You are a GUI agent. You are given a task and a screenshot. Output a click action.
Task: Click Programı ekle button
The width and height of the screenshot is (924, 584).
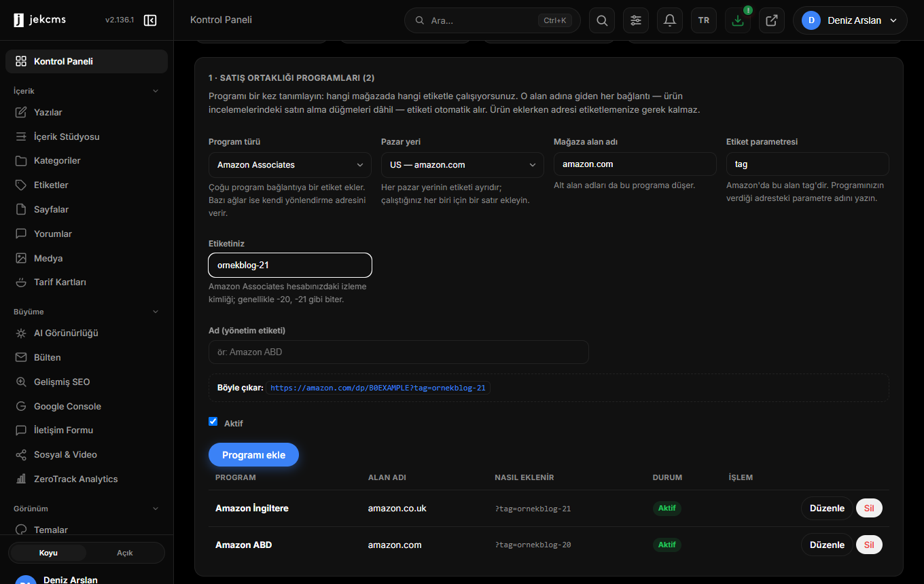253,455
